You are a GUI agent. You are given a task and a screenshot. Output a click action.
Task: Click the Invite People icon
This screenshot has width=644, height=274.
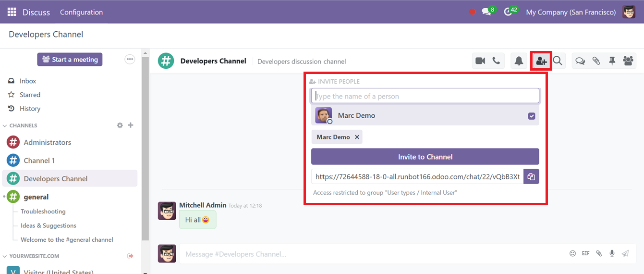(541, 61)
